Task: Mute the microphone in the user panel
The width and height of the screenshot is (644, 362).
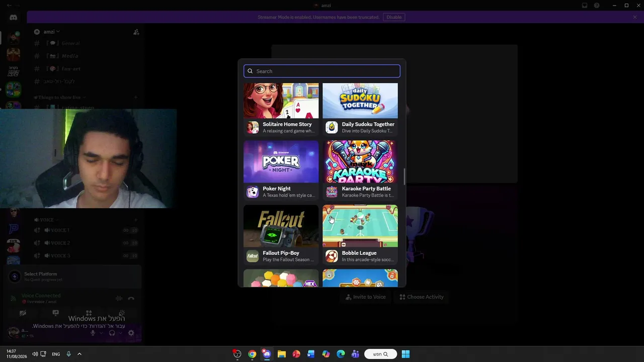Action: (x=93, y=333)
